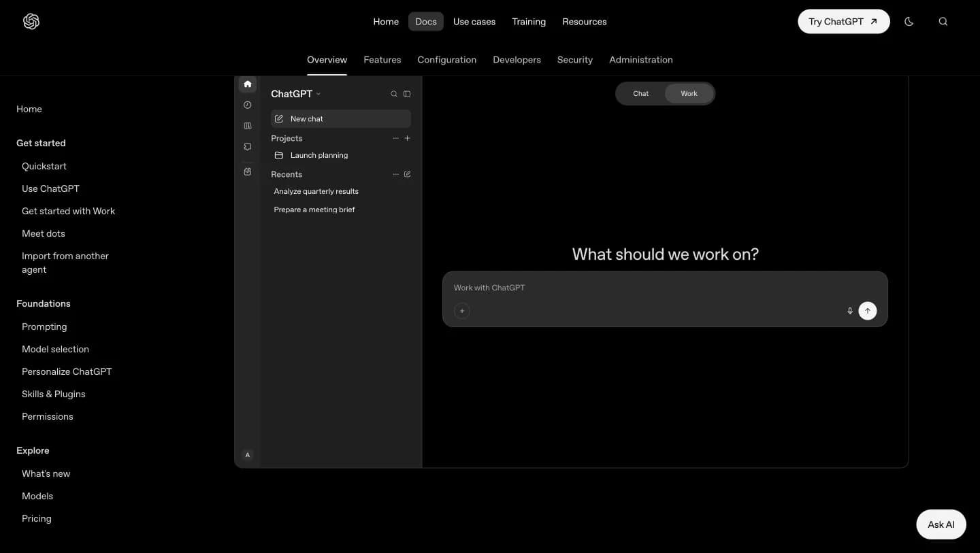The height and width of the screenshot is (553, 980).
Task: Toggle dark mode with the moon icon
Action: (x=909, y=22)
